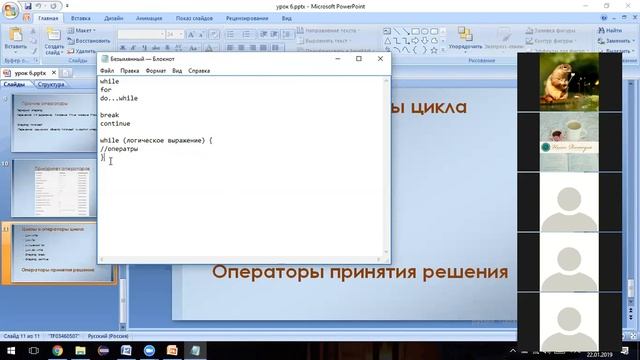
Task: Close the урок 6.pptx document tab
Action: click(53, 73)
